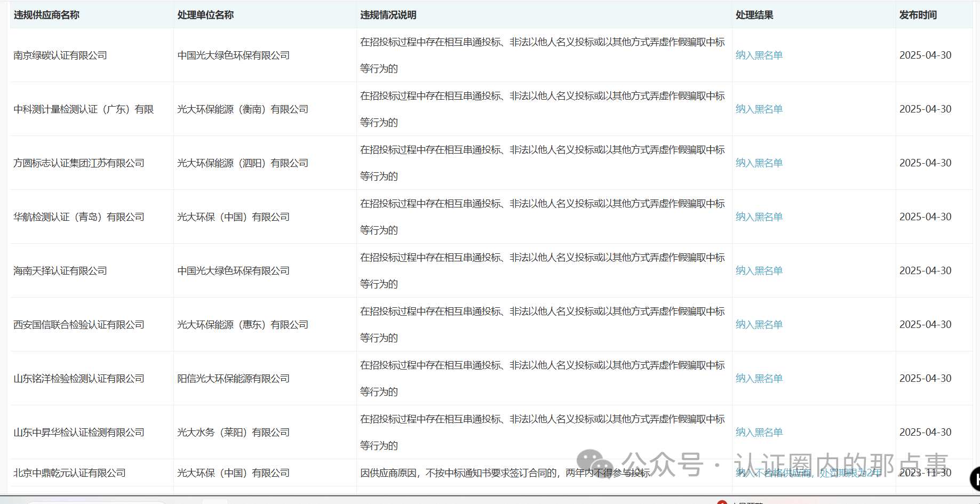Viewport: 980px width, 504px height.
Task: Click processing unit 光大水务(莱阳)有限公司
Action: click(x=234, y=433)
